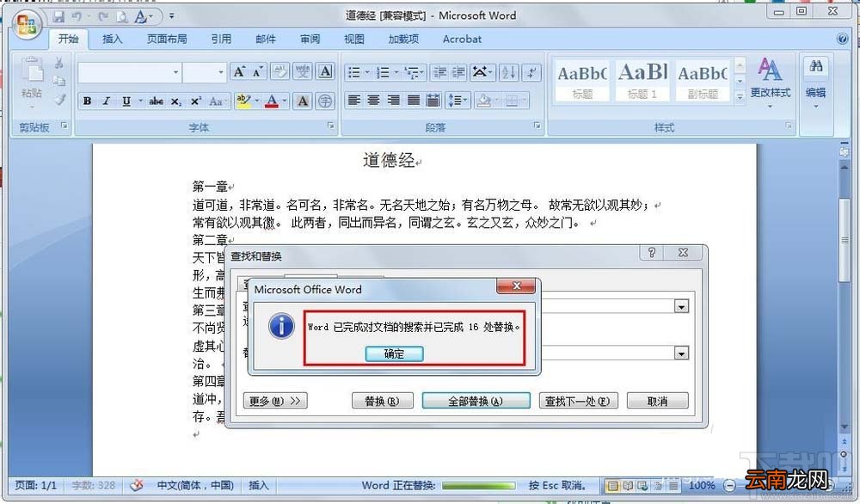Open the 开始 ribbon tab
This screenshot has height=504, width=860.
(69, 39)
